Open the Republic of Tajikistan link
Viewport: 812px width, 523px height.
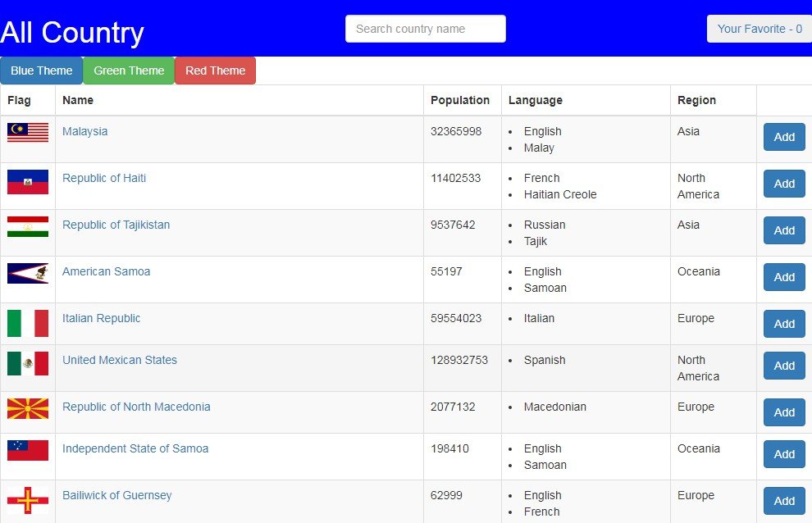[x=116, y=225]
